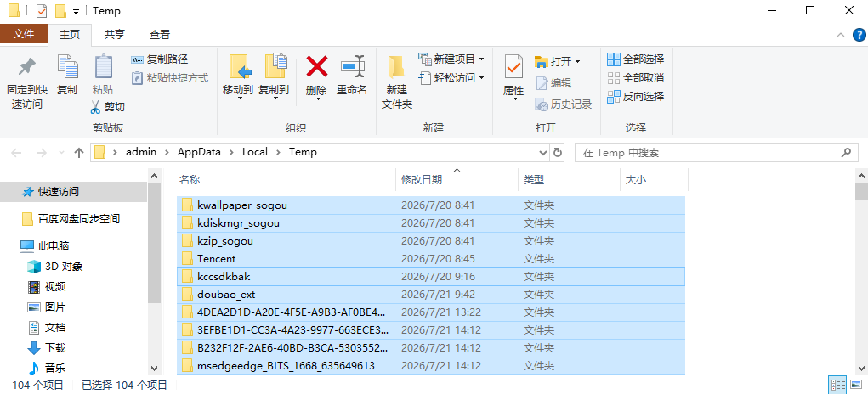The width and height of the screenshot is (868, 394).
Task: Switch to the Share (共享) tab
Action: coord(115,34)
